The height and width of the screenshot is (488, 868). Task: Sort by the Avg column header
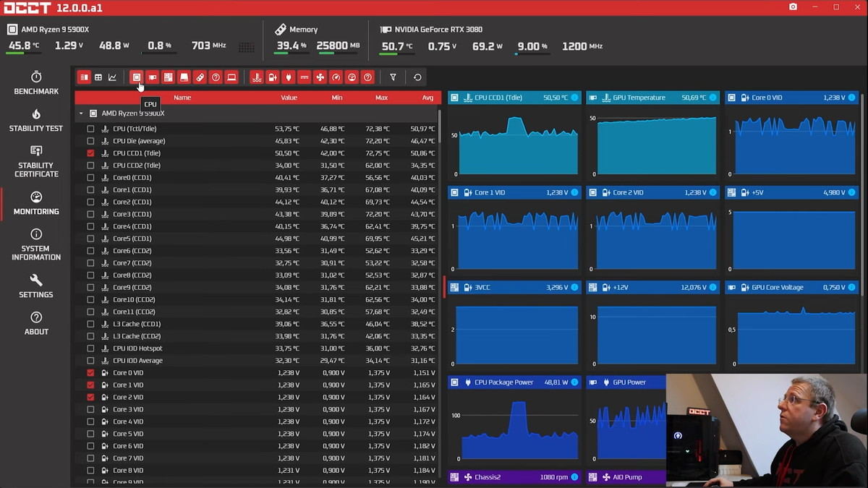point(427,98)
